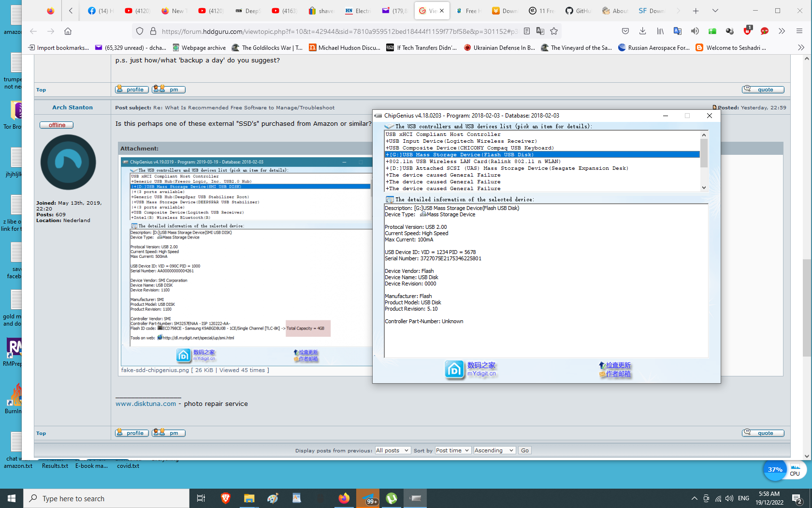Click the read aloud speaker extension icon
The width and height of the screenshot is (812, 508).
pyautogui.click(x=695, y=31)
